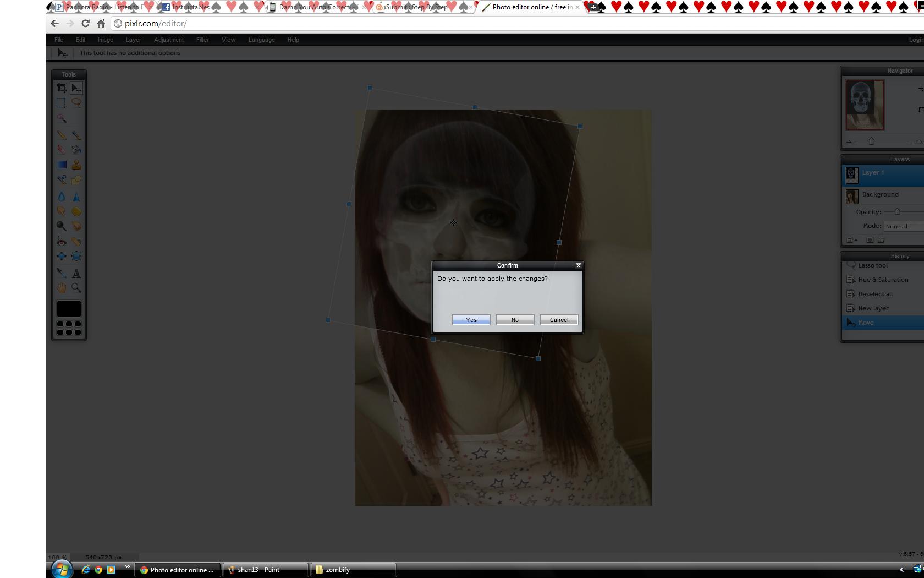Select the Eraser tool
Screen dimensions: 924x578
62,150
